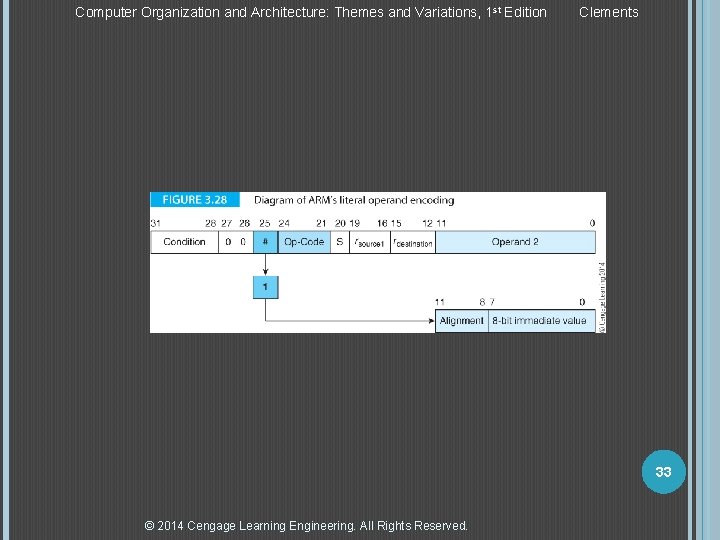Click the '#' bit field box
The width and height of the screenshot is (720, 540).
[265, 242]
